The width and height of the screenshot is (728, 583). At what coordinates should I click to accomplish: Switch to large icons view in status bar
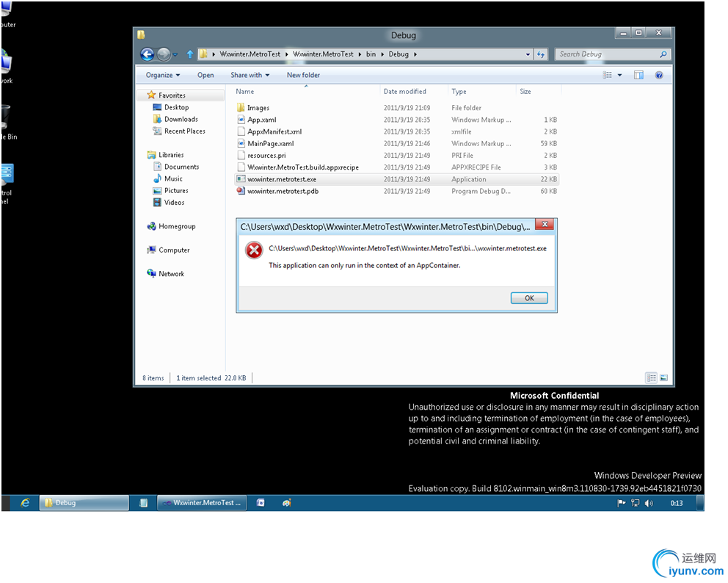click(664, 378)
